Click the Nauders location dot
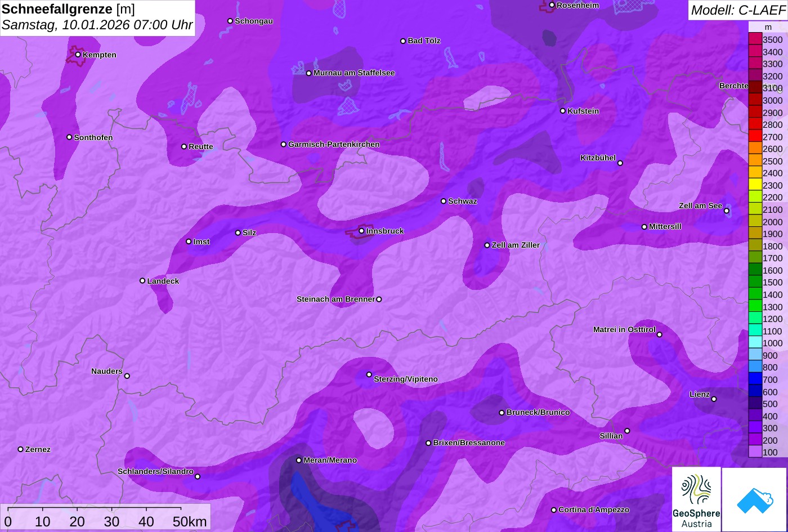788x532 pixels. 127,376
